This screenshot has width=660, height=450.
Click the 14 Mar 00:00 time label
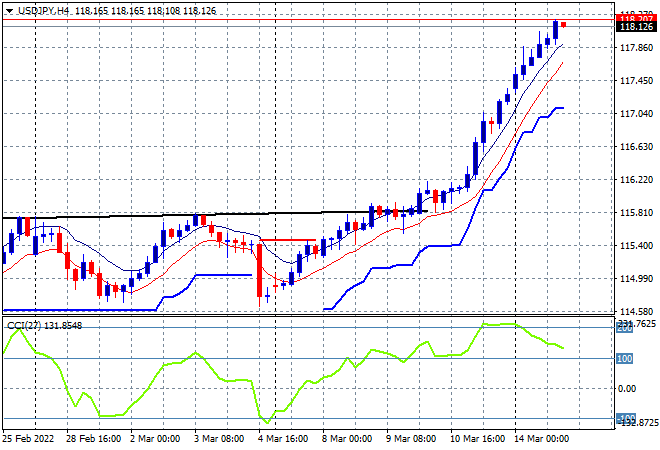pos(541,439)
